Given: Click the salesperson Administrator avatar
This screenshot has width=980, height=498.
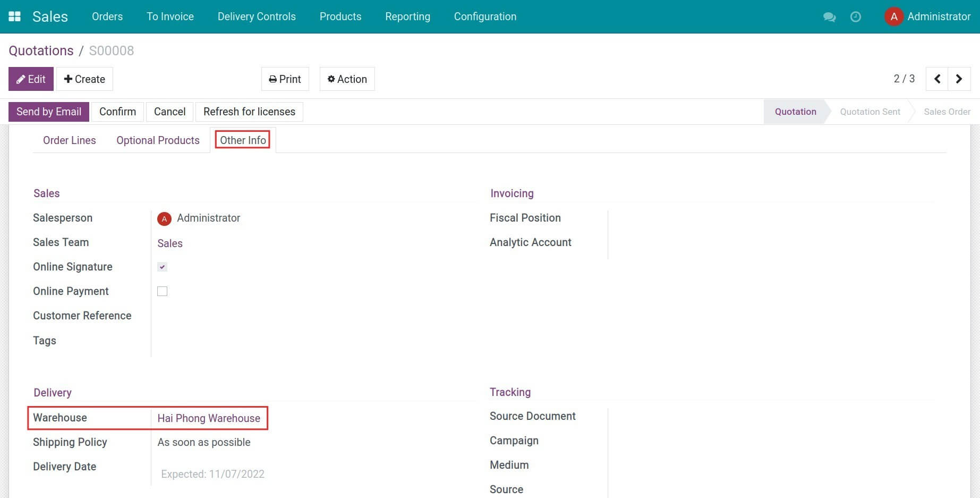Looking at the screenshot, I should tap(164, 218).
